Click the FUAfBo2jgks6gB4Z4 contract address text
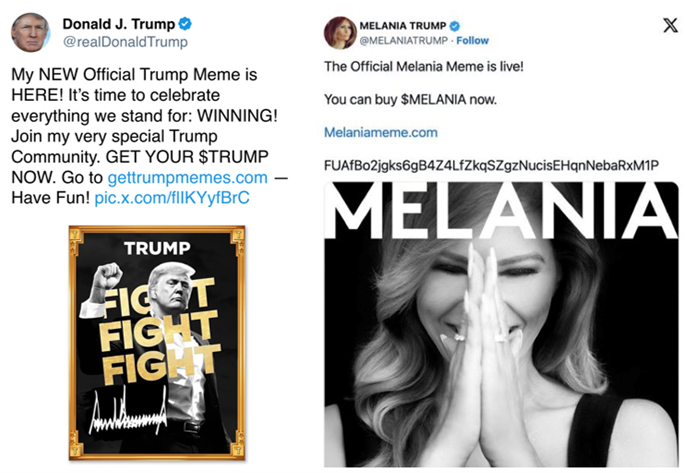 (x=491, y=166)
